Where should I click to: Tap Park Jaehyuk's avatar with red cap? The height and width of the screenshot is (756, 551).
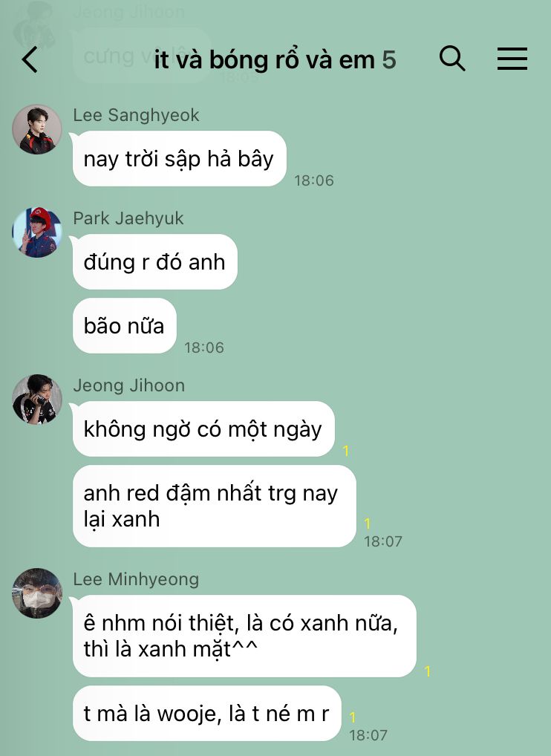36,232
